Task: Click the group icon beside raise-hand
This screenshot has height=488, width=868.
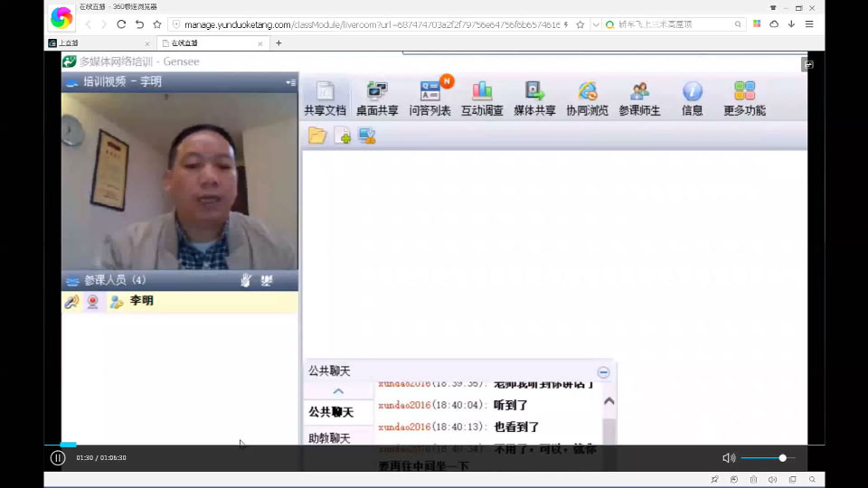Action: click(x=267, y=280)
